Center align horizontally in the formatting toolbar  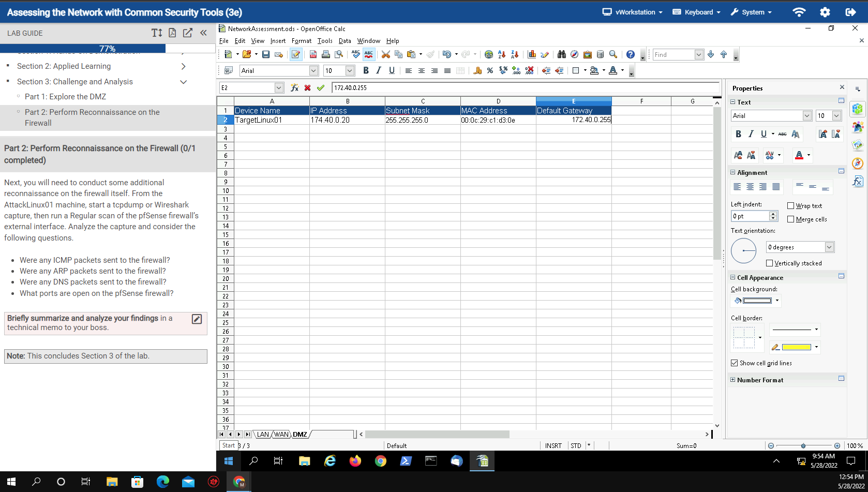[x=422, y=70]
